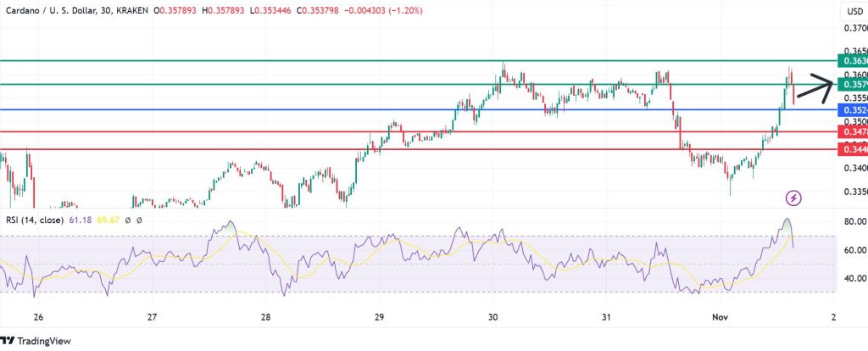The image size is (868, 351).
Task: Click the date 28 on time axis
Action: click(x=265, y=317)
